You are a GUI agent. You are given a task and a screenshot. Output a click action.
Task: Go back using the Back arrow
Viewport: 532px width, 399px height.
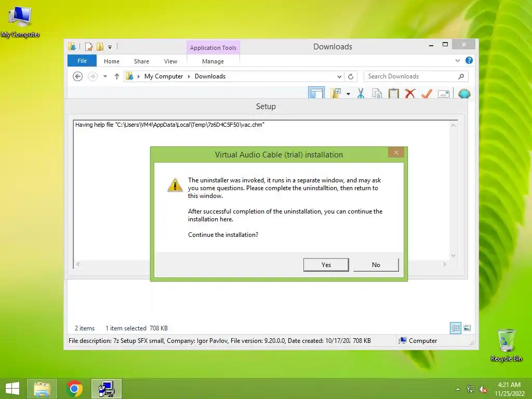click(78, 76)
